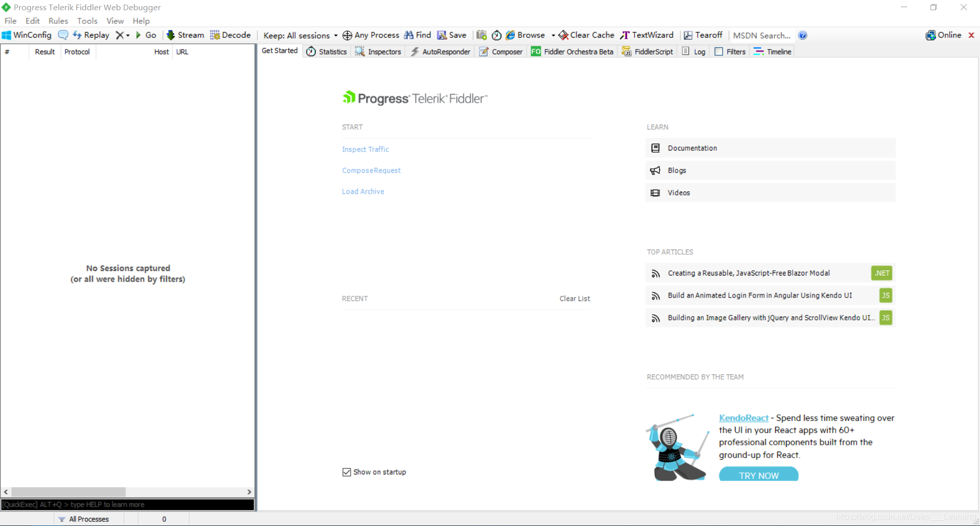Open the Documentation learn item

(770, 148)
